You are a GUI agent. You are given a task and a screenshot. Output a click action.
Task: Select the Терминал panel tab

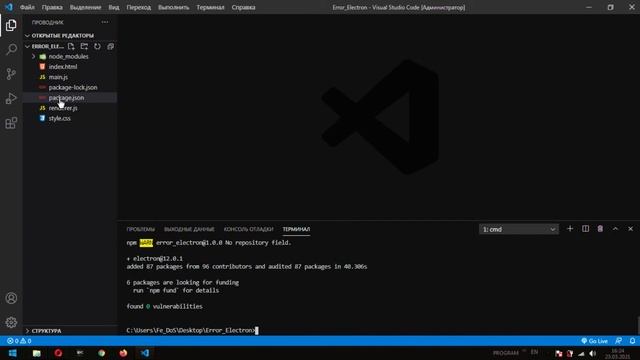coord(296,229)
